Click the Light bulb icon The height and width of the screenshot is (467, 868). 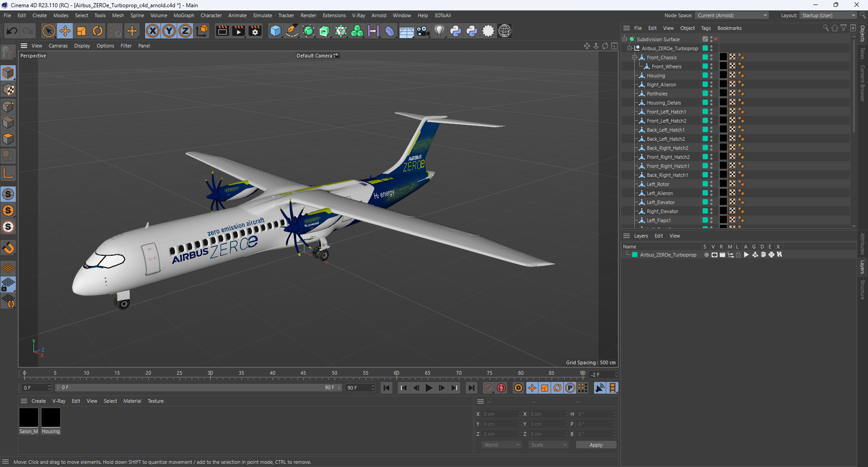pos(439,31)
